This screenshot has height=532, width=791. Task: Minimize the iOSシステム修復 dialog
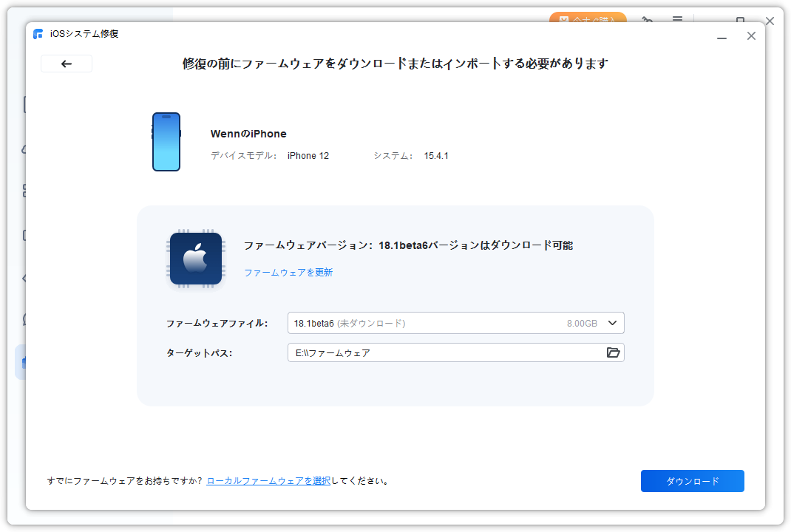click(x=722, y=36)
